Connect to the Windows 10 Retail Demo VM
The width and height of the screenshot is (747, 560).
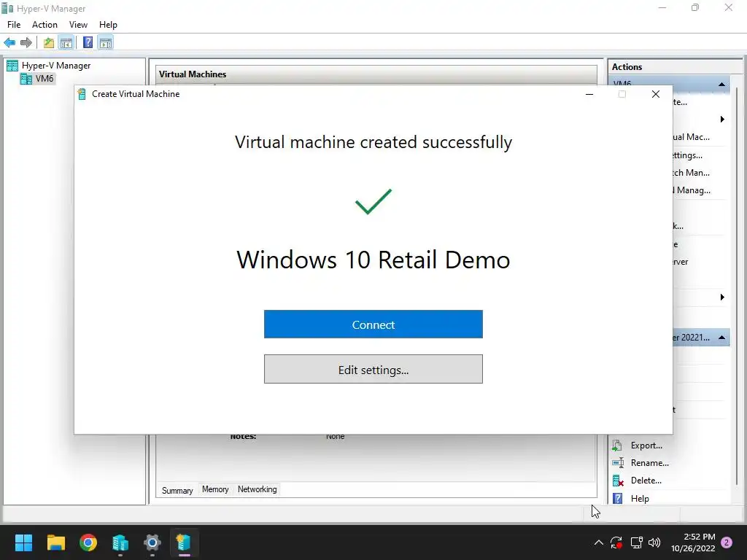[373, 324]
